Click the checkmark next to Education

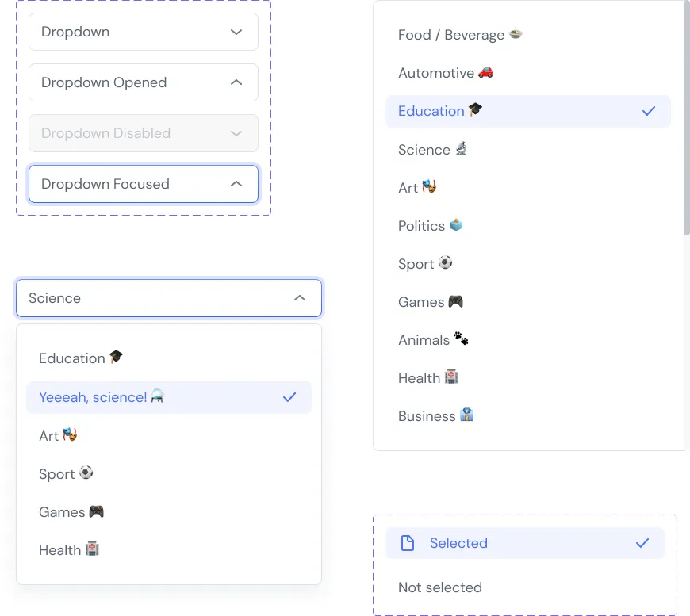click(x=648, y=111)
